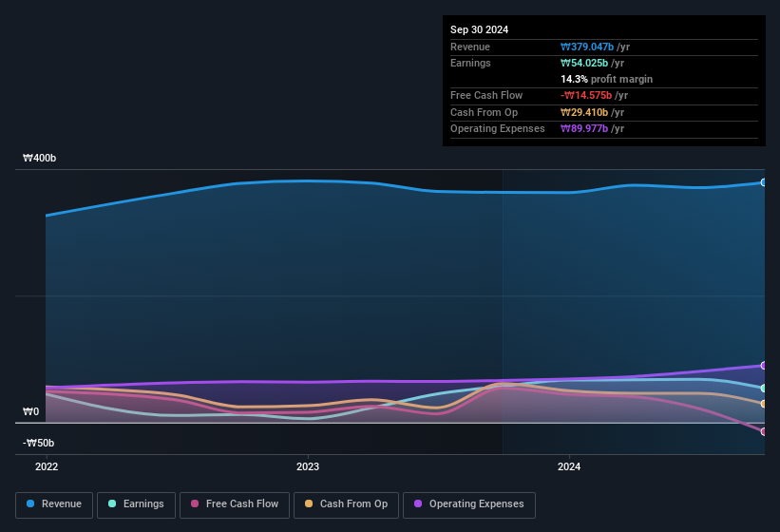Image resolution: width=780 pixels, height=532 pixels.
Task: Click the Revenue row label in tooltip
Action: [470, 47]
